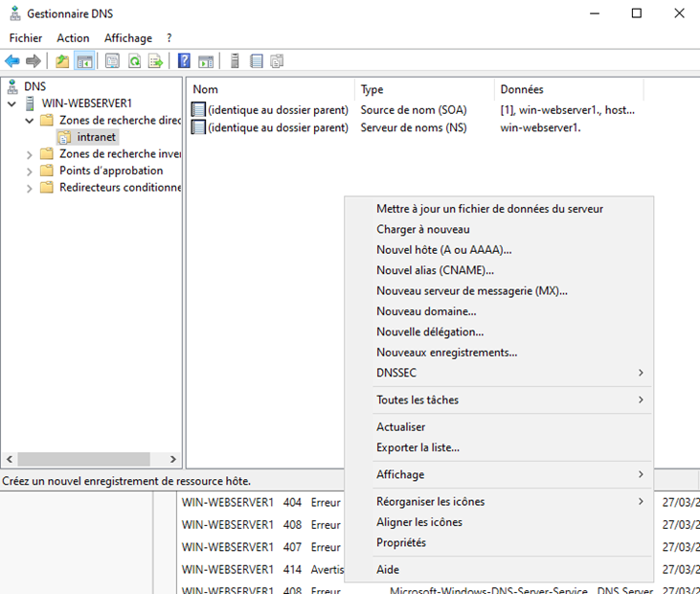700x594 pixels.
Task: Click the intranet zone folder icon
Action: 64,137
